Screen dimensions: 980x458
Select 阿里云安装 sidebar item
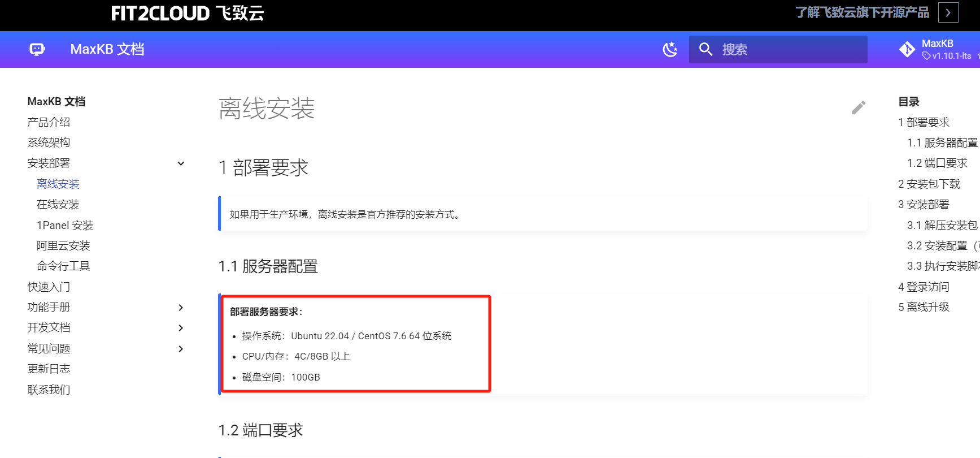(x=63, y=245)
